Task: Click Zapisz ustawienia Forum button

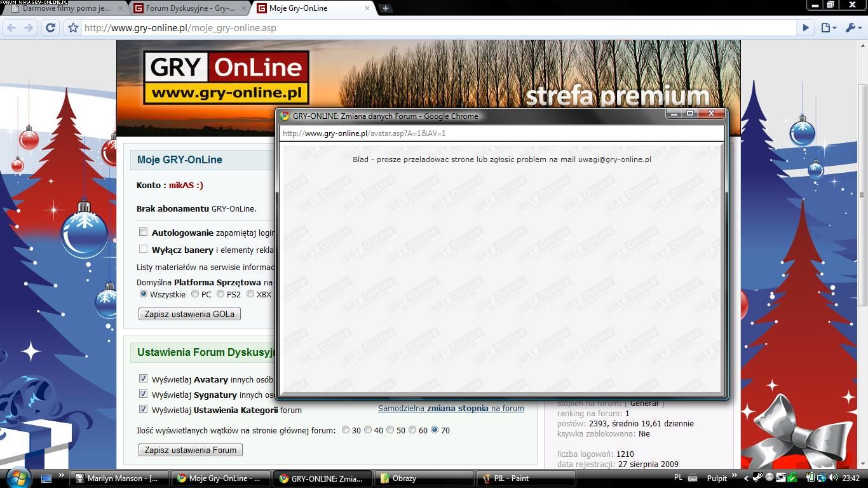Action: pyautogui.click(x=191, y=450)
